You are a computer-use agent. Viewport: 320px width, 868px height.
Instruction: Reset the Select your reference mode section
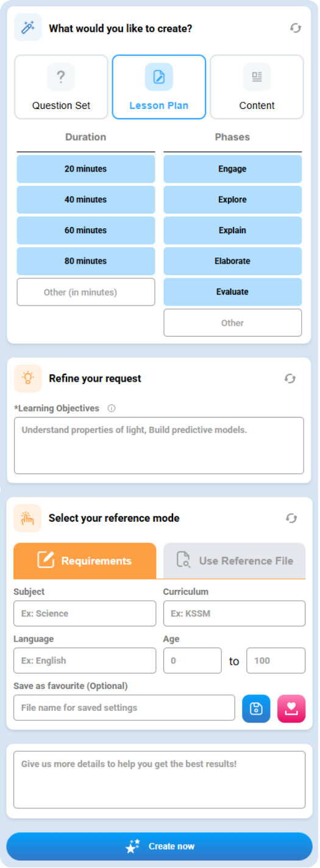pyautogui.click(x=291, y=518)
